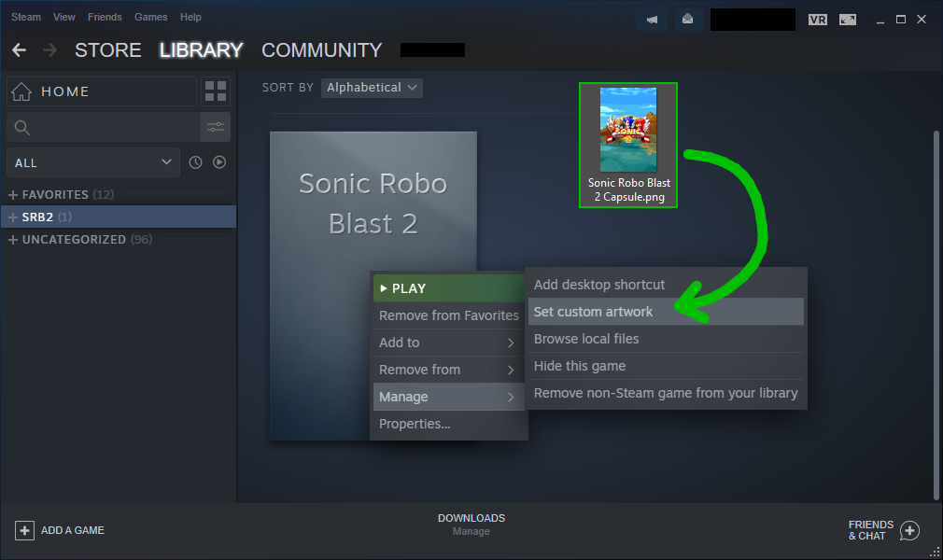The width and height of the screenshot is (943, 560).
Task: Open the Add to submenu
Action: click(449, 343)
